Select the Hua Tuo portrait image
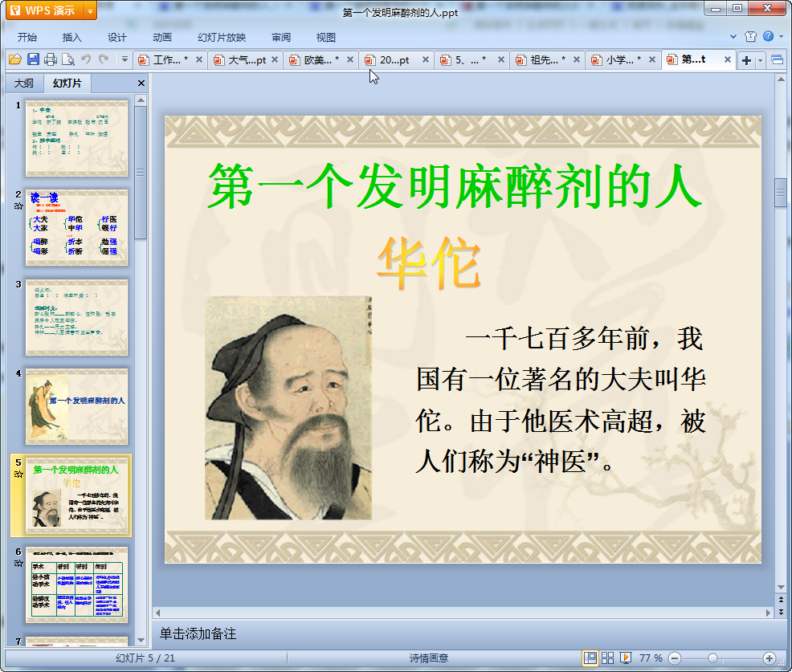Screen dimensions: 792x672 (288, 407)
